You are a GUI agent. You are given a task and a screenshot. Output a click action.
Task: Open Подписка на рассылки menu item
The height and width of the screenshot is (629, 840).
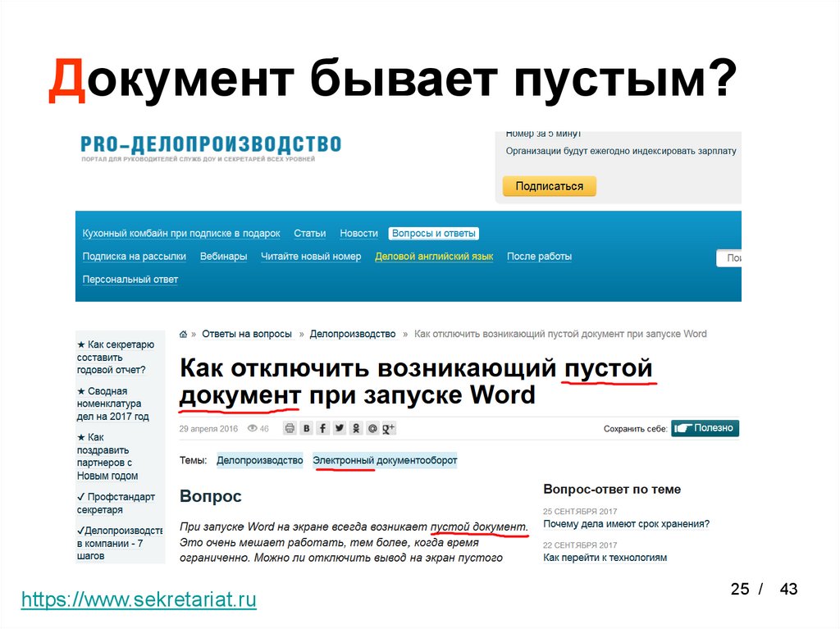134,257
